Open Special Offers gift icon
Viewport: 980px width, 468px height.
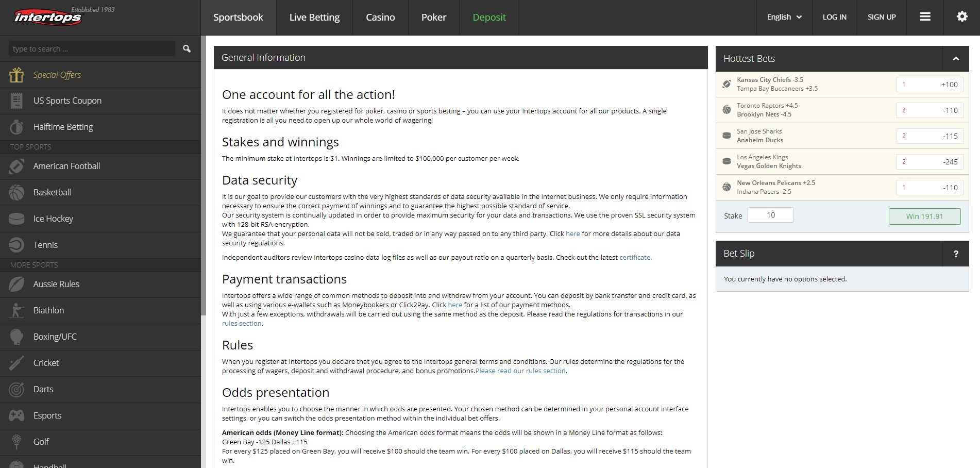coord(16,75)
